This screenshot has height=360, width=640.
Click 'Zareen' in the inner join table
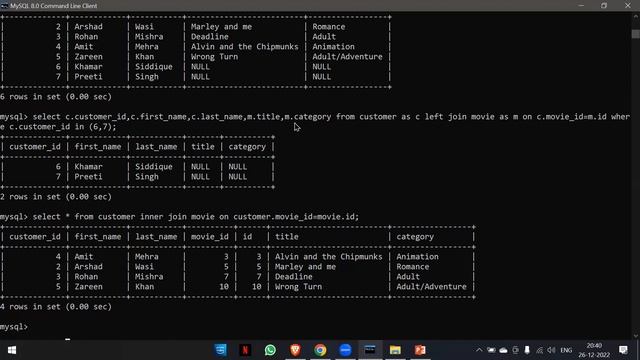[x=88, y=287]
